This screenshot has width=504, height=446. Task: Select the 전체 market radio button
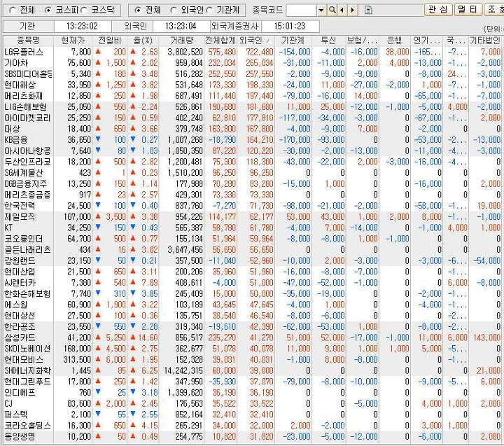[x=13, y=11]
